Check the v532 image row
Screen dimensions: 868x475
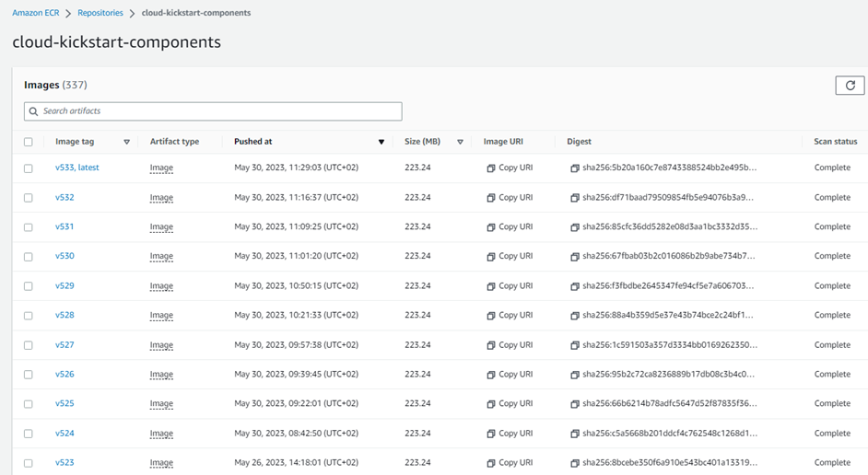pyautogui.click(x=29, y=198)
